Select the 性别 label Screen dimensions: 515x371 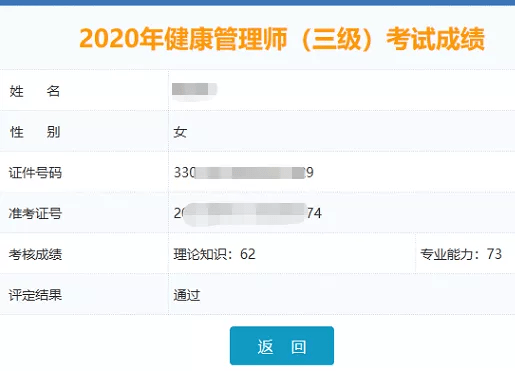pyautogui.click(x=35, y=132)
